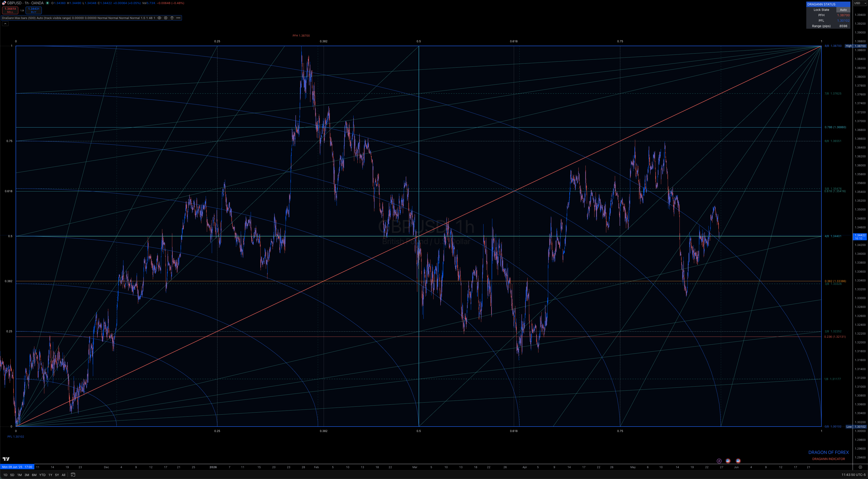Select the 3M date range
Image resolution: width=868 pixels, height=479 pixels.
pyautogui.click(x=27, y=475)
